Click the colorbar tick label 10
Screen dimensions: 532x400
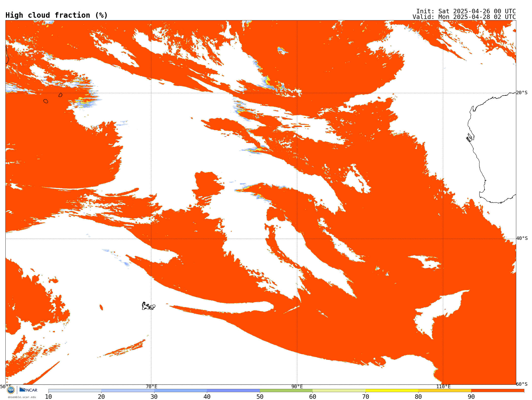click(49, 397)
